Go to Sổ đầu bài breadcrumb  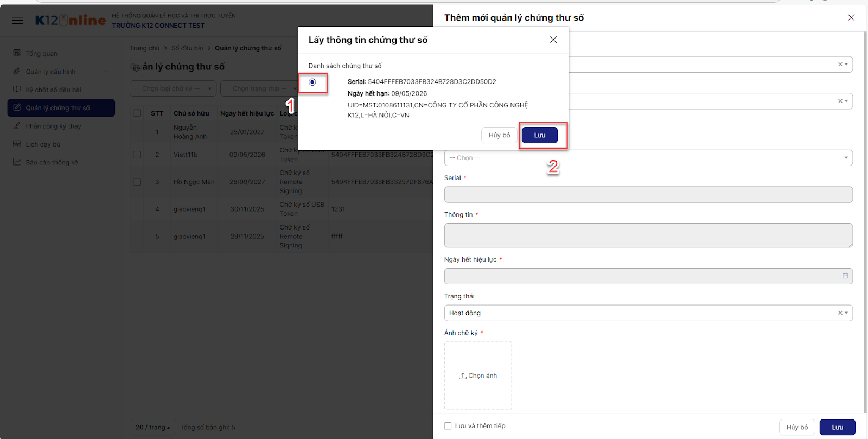point(187,48)
